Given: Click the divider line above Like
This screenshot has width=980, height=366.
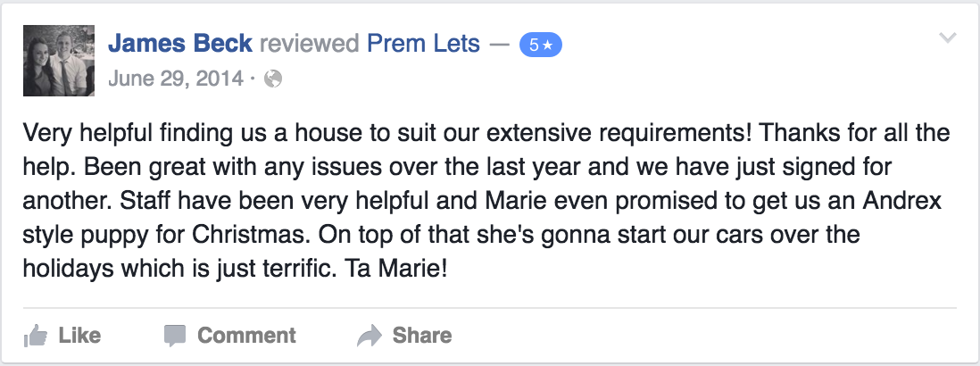Looking at the screenshot, I should 490,308.
